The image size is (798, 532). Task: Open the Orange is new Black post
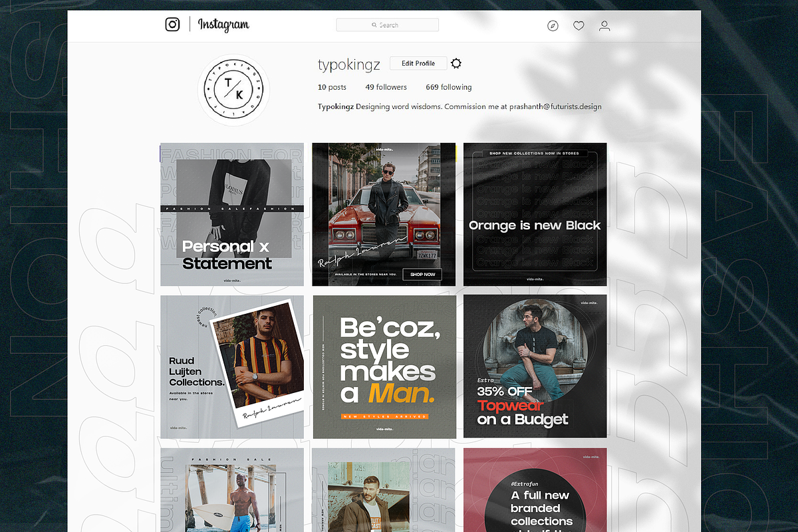[535, 214]
